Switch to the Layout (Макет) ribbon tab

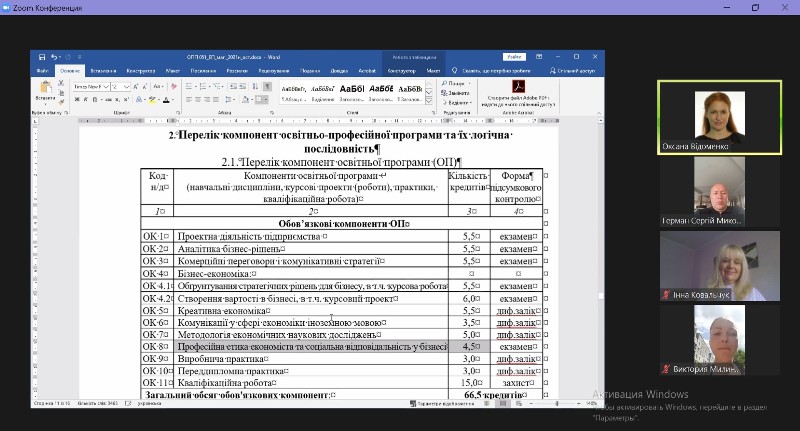(x=172, y=71)
